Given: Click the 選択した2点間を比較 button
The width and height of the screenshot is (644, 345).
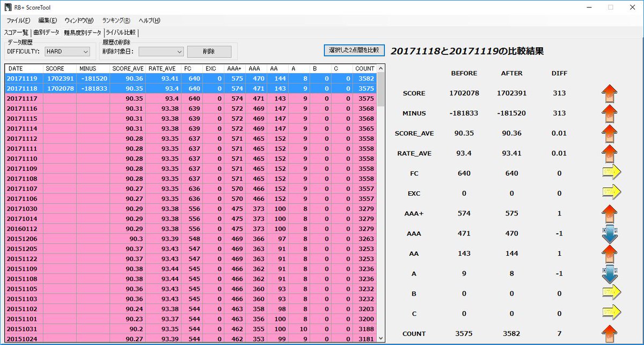Looking at the screenshot, I should [x=354, y=50].
